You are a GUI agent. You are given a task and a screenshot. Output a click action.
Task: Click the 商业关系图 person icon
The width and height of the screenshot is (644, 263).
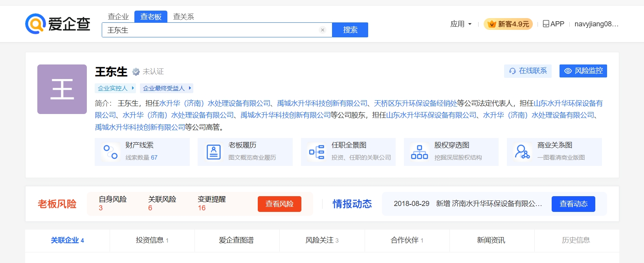(x=523, y=152)
